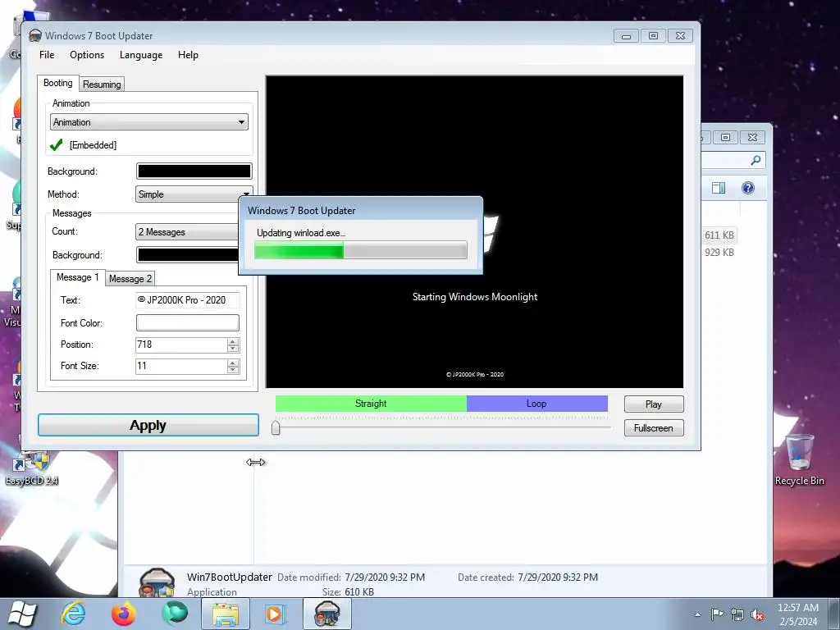Open the Language menu
Screen dimensions: 840x630
[141, 55]
